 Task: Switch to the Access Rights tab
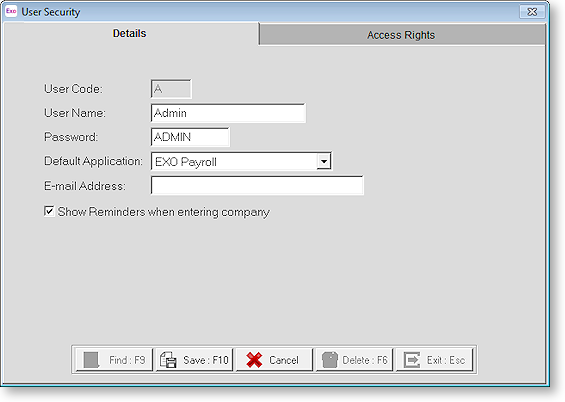pos(402,35)
